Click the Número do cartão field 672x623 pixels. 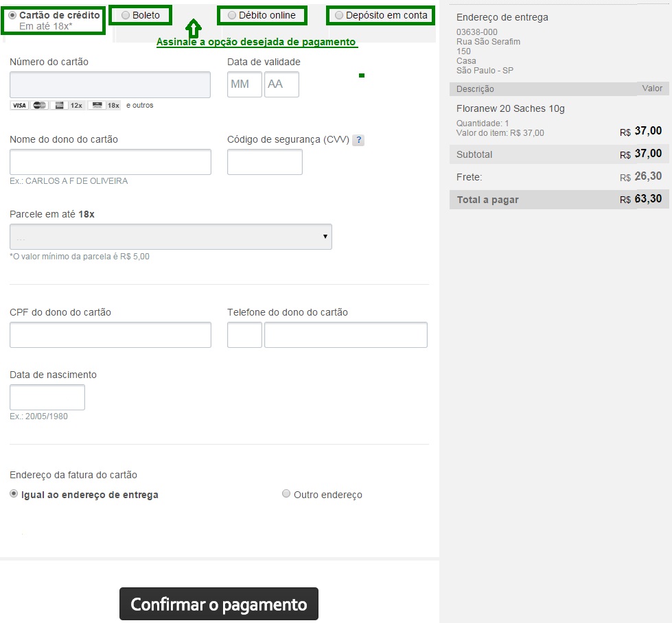pos(110,84)
